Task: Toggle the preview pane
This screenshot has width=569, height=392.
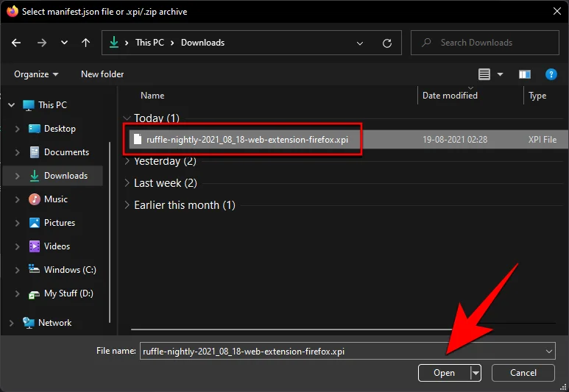Action: [525, 74]
